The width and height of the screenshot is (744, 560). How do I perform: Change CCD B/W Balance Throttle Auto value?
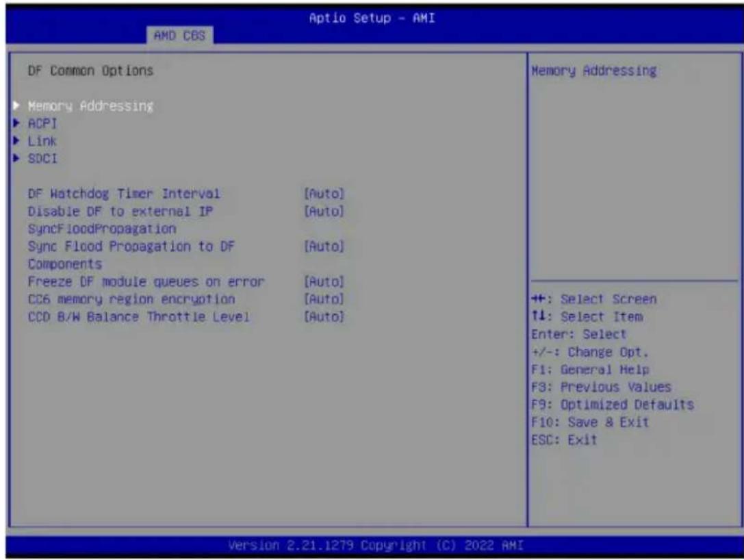[324, 316]
